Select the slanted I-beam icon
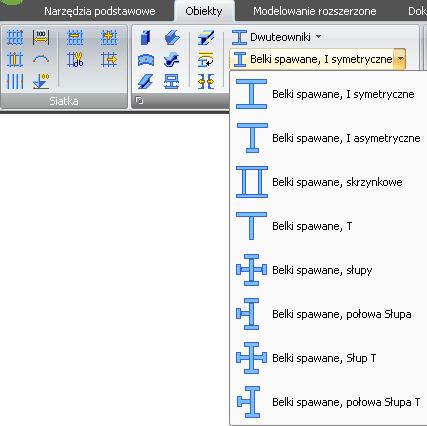 (x=145, y=81)
